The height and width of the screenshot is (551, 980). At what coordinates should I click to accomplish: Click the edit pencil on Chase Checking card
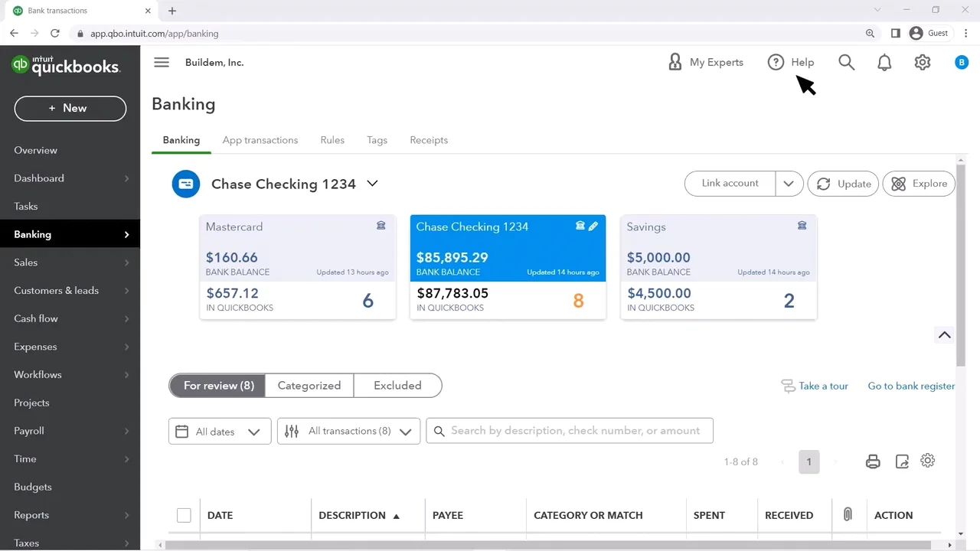(x=593, y=226)
